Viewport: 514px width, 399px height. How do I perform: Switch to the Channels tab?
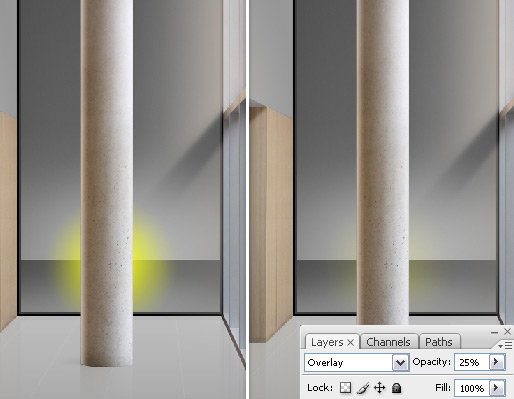[x=389, y=342]
